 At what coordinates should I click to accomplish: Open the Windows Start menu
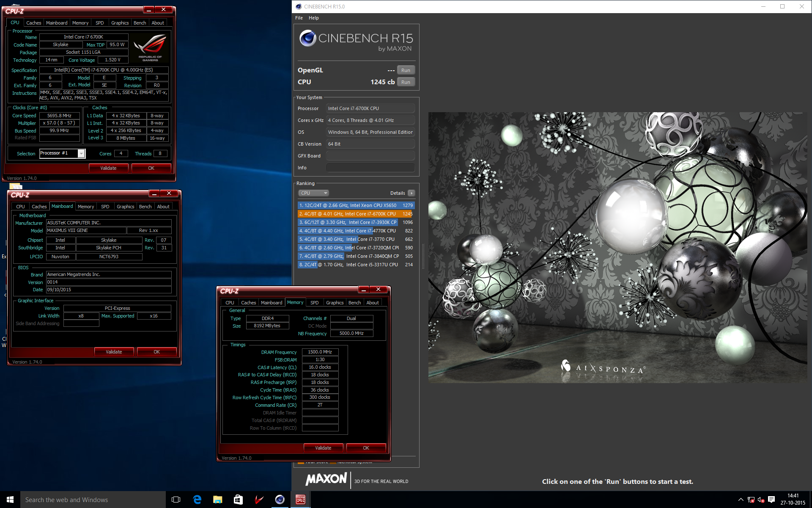click(10, 500)
